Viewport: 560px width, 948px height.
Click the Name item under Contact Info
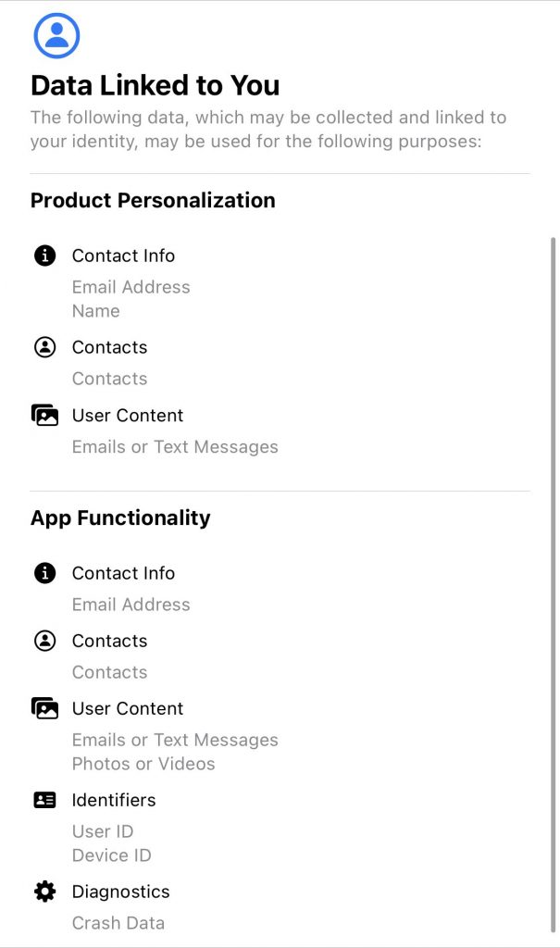pyautogui.click(x=95, y=311)
